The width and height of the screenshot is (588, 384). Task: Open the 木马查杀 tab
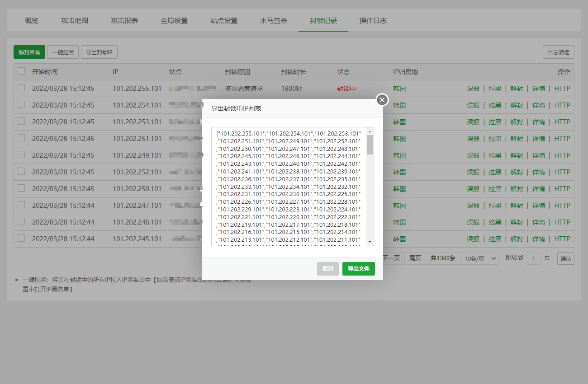273,21
